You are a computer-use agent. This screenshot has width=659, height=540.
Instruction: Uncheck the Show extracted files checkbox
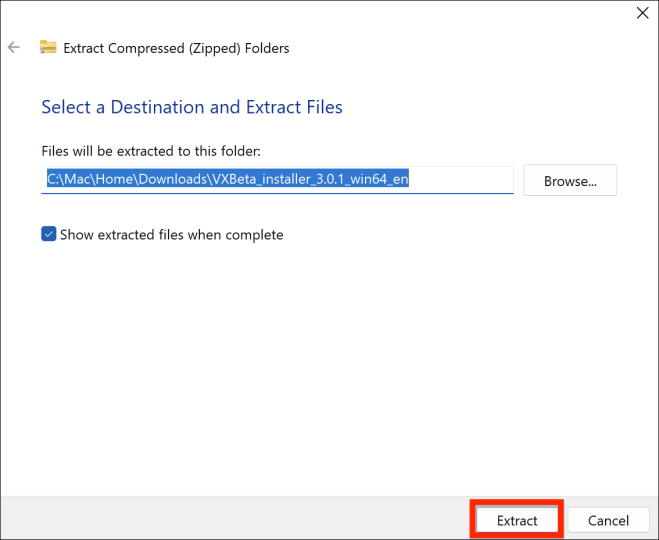click(x=49, y=235)
